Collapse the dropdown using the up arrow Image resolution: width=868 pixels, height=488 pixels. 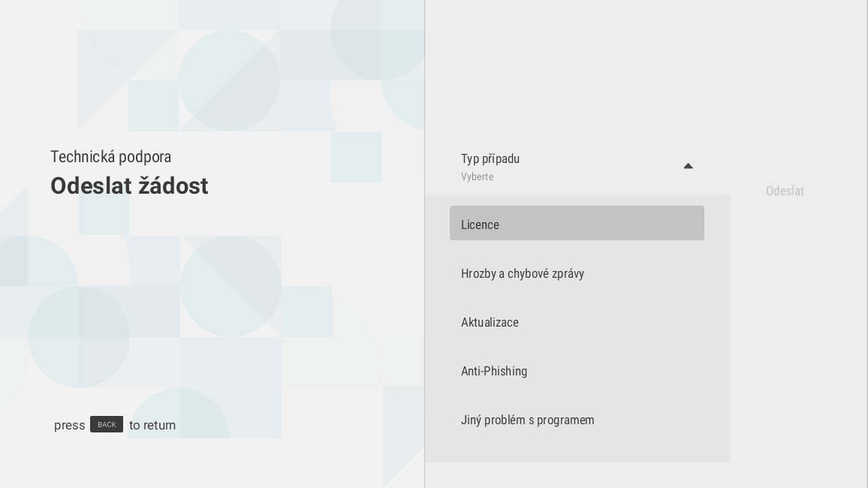(x=688, y=166)
